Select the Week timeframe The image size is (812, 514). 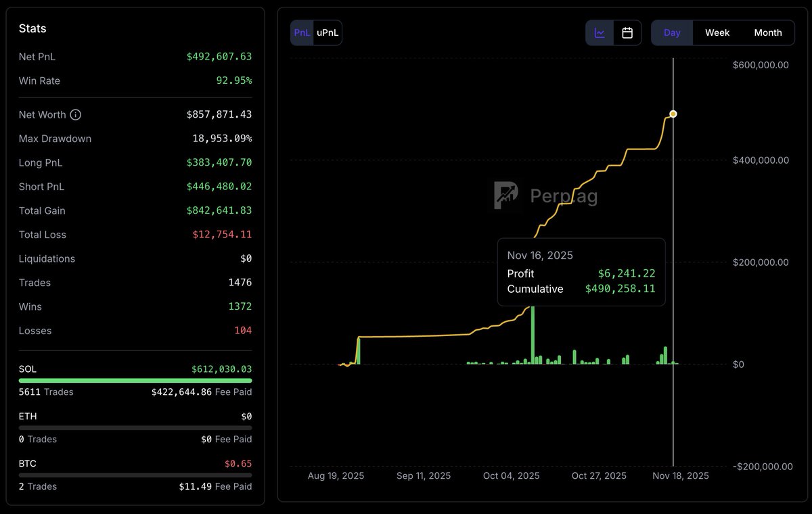(x=717, y=32)
